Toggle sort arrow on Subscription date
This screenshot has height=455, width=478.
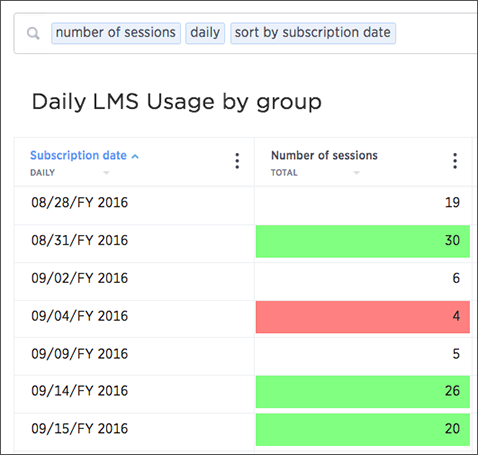[x=135, y=156]
